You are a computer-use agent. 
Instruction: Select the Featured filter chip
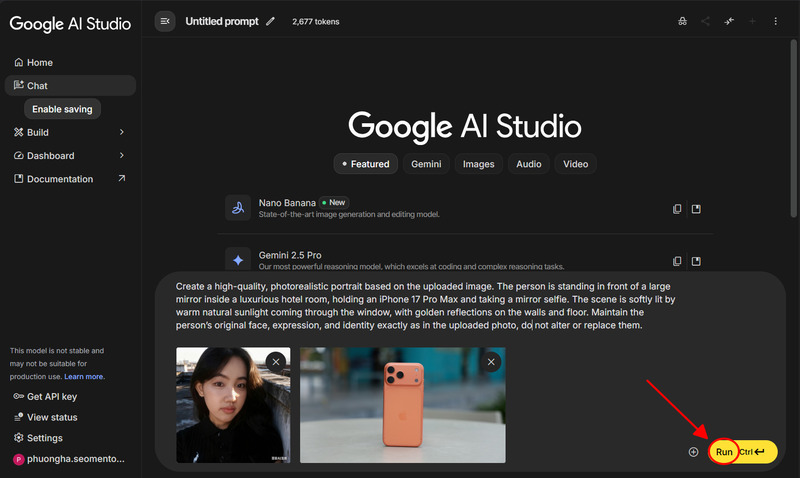click(365, 164)
